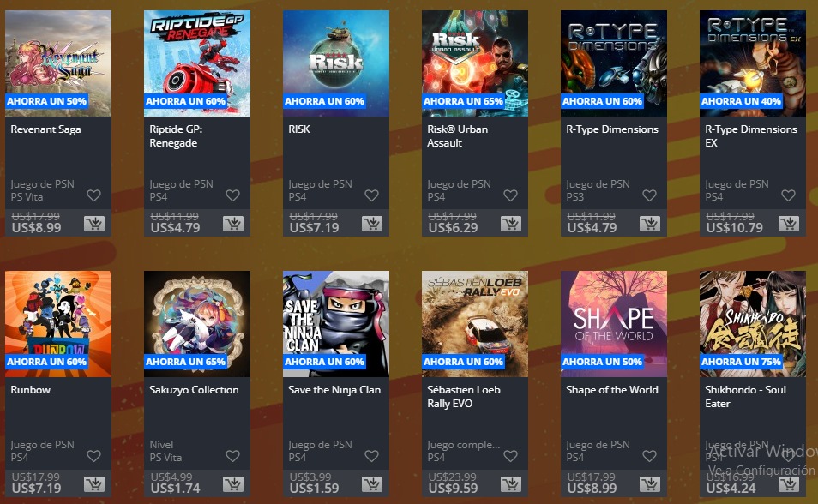Image resolution: width=818 pixels, height=504 pixels.
Task: Add R-Type Dimensions EX to cart
Action: tap(789, 224)
